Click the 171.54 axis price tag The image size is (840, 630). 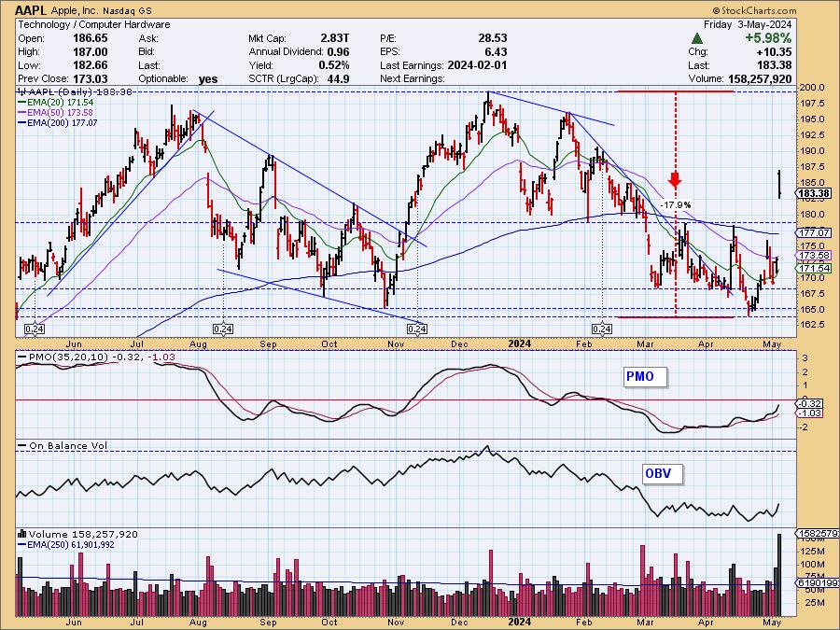pyautogui.click(x=815, y=269)
